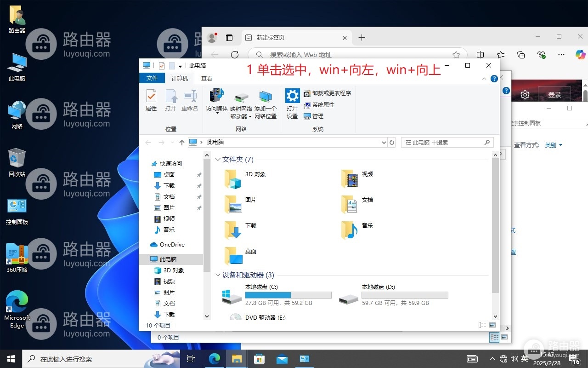Open Microsoft Store from the taskbar
Screen dimensions: 588x368
pos(259,359)
